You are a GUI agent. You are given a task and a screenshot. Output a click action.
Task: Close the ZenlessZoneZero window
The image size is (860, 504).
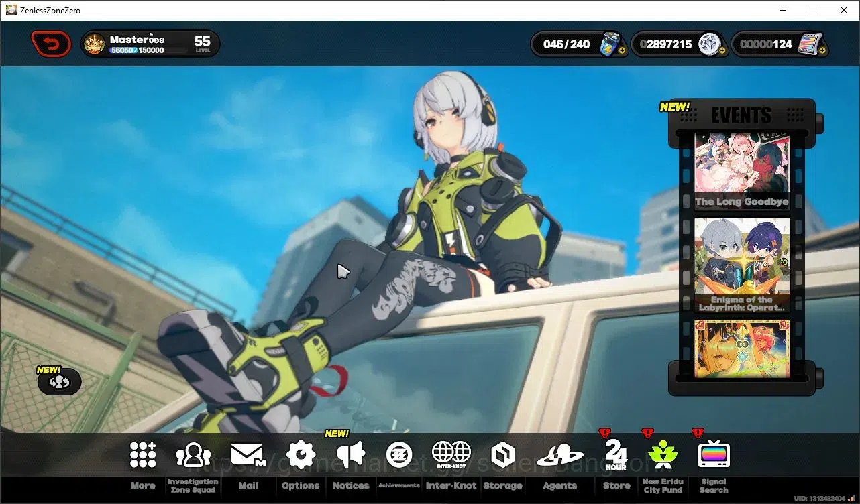(x=844, y=10)
